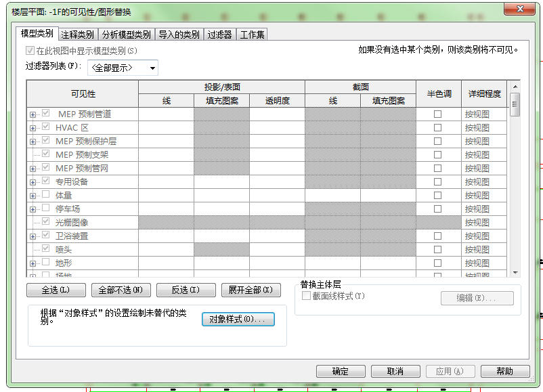Enable 半色调 for 卫浴装置 row
Screen dimensions: 543x392
coord(438,236)
